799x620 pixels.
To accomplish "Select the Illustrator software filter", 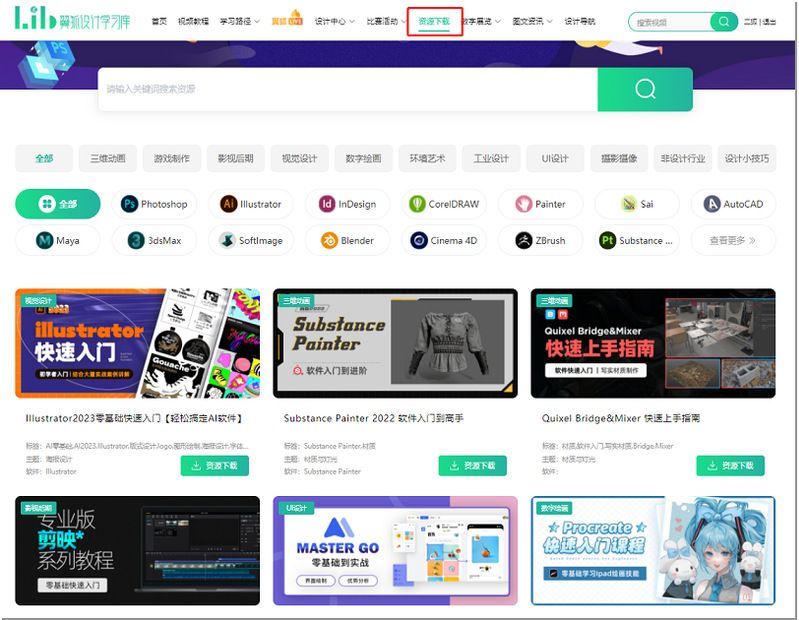I will point(251,204).
